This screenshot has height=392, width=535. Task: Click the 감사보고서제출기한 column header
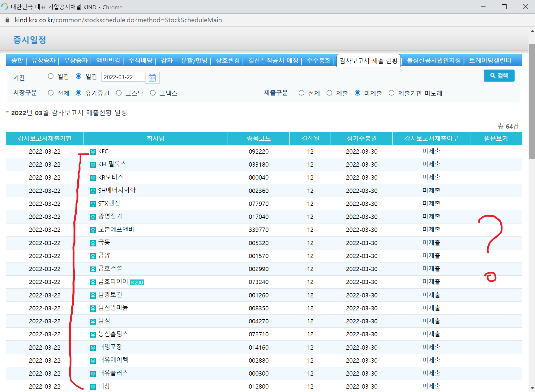pos(45,138)
